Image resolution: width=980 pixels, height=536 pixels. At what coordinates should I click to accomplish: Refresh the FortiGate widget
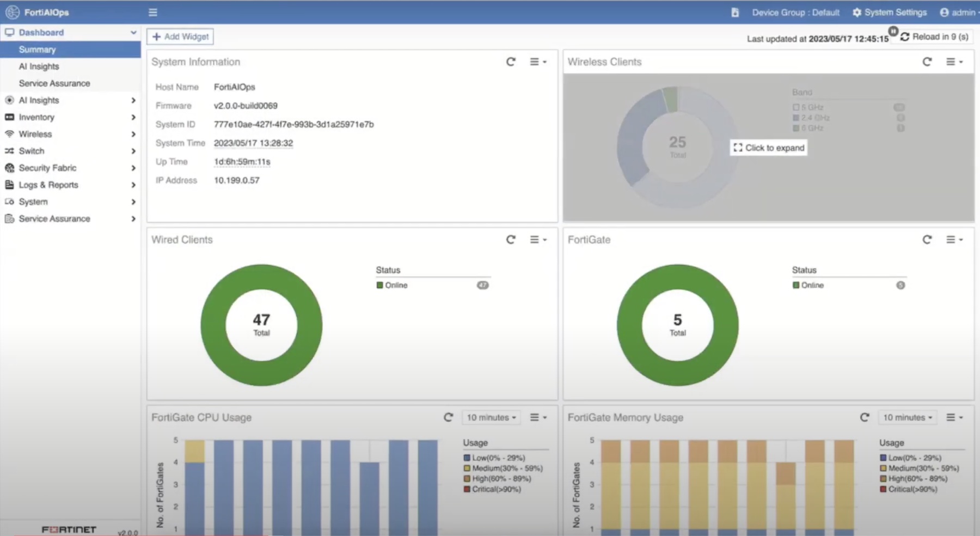[927, 239]
